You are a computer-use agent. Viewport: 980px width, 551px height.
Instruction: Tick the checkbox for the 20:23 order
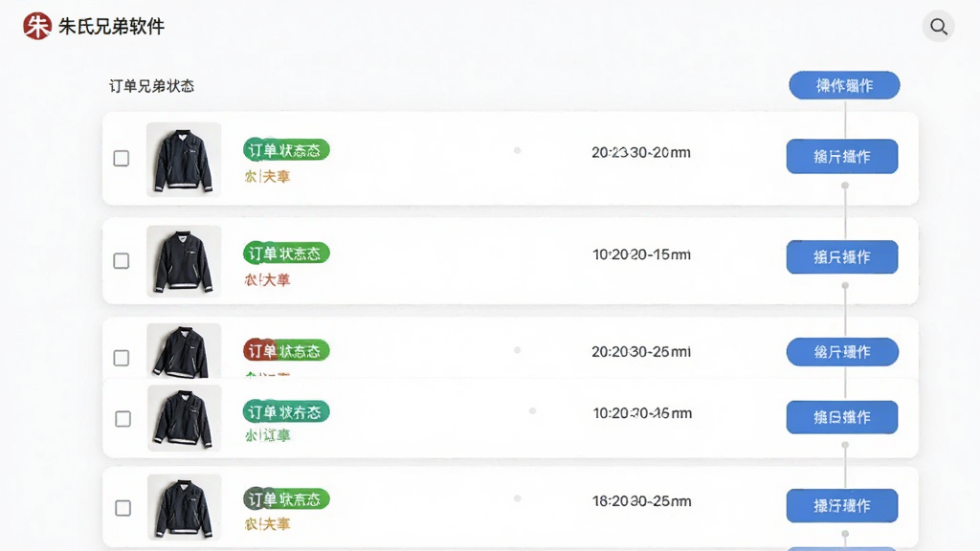pos(122,158)
